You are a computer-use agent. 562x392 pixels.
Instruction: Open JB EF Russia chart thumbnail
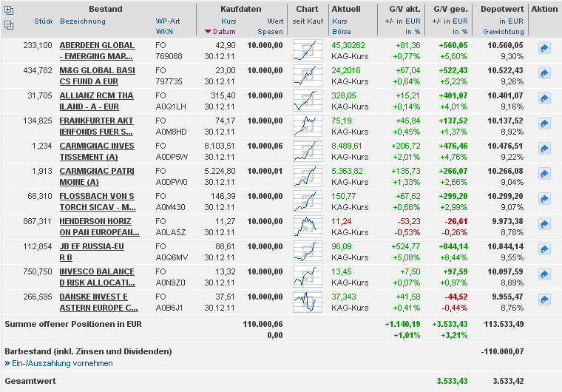[x=308, y=250]
